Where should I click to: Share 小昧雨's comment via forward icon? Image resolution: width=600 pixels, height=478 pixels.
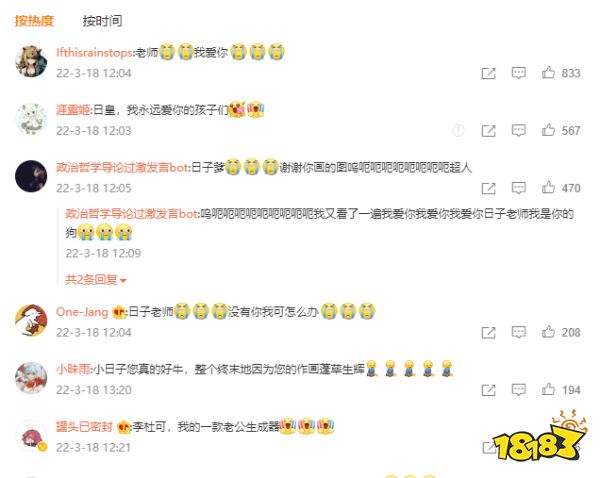point(488,390)
